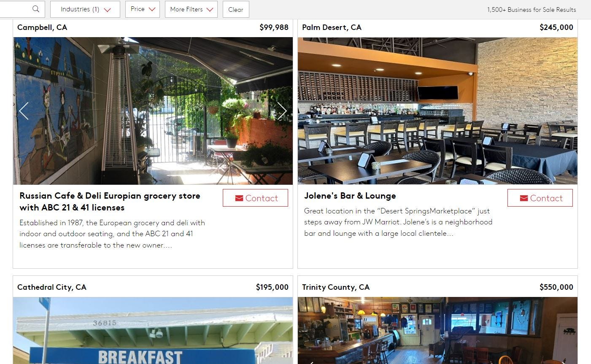Contact seller of Jolene's Bar & Lounge

(x=540, y=198)
